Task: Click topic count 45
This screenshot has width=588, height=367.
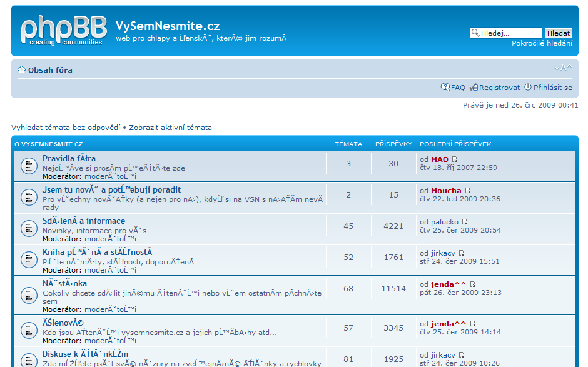Action: click(x=348, y=226)
